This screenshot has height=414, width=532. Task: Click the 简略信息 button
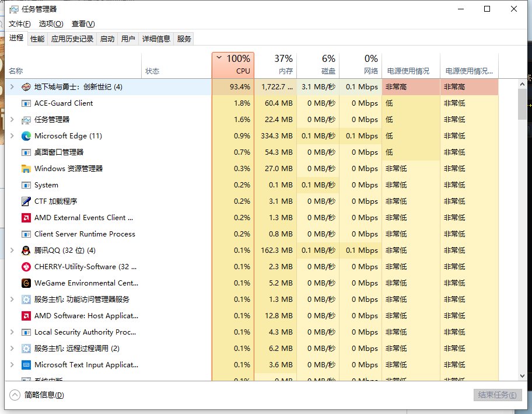click(38, 395)
